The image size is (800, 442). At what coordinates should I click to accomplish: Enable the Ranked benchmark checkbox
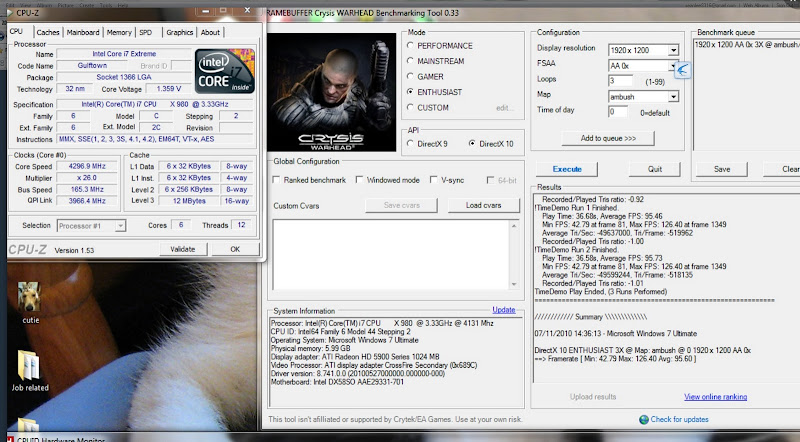point(277,180)
